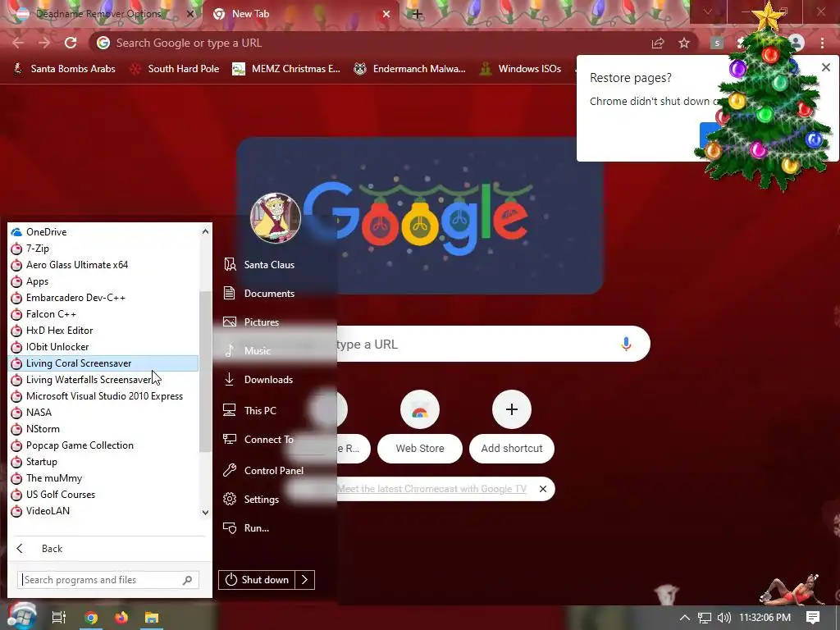This screenshot has height=630, width=840.
Task: Expand Embarcadero Dev-C++ folder
Action: (x=103, y=297)
